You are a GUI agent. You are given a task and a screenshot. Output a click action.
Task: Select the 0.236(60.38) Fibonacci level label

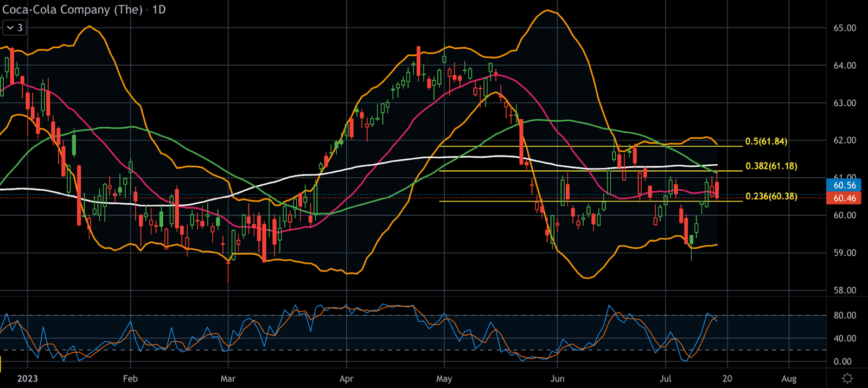[x=771, y=196]
